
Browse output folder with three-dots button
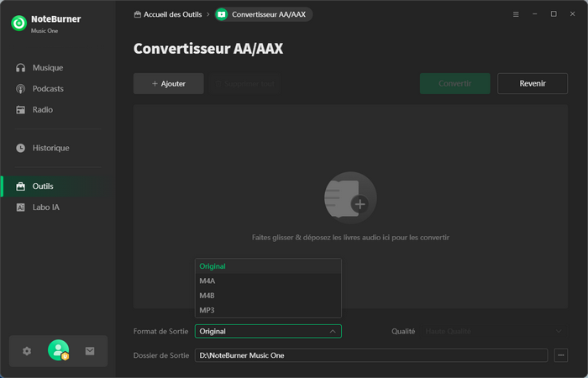click(561, 355)
